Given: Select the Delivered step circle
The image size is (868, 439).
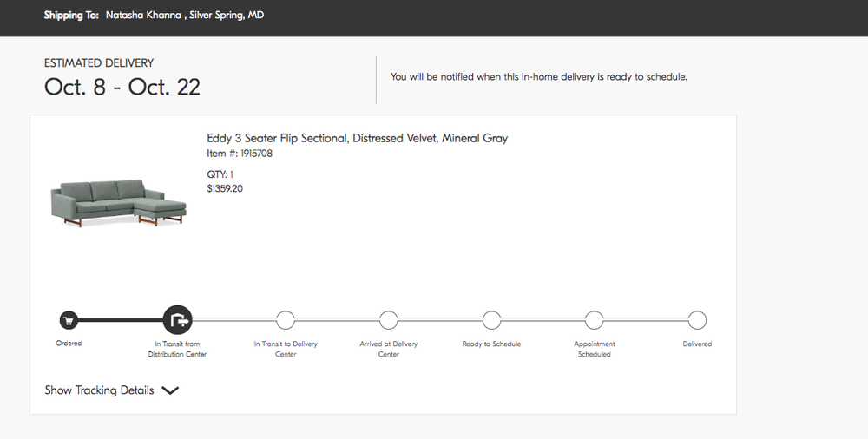Looking at the screenshot, I should coord(697,320).
